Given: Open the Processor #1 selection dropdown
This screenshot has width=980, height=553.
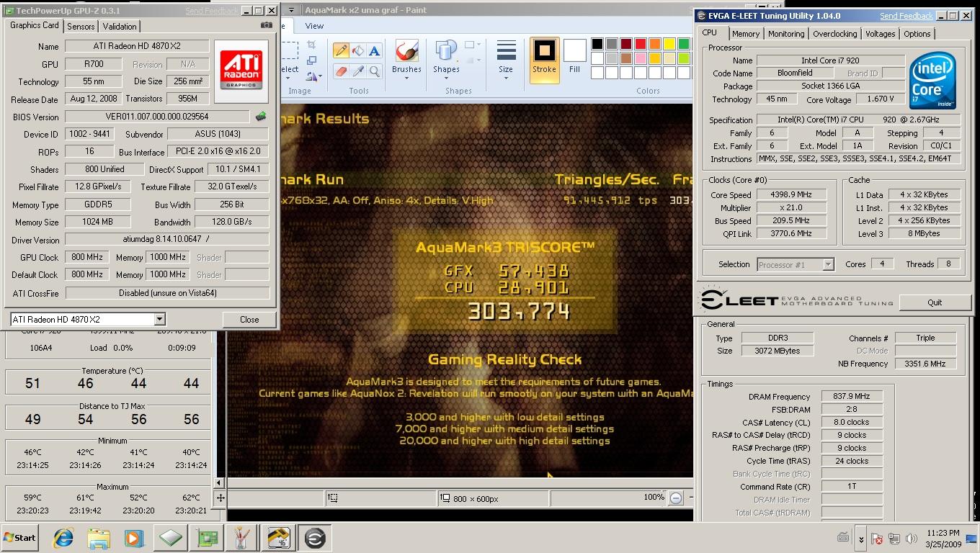Looking at the screenshot, I should (828, 264).
